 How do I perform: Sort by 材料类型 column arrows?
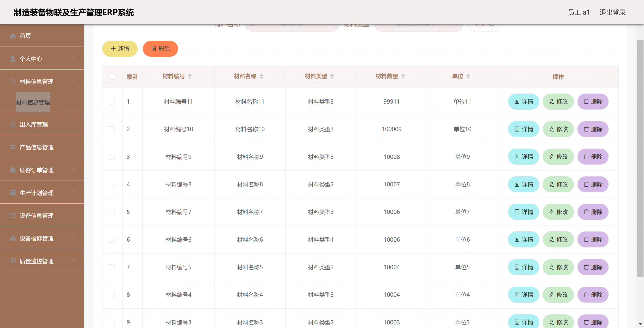pos(332,76)
